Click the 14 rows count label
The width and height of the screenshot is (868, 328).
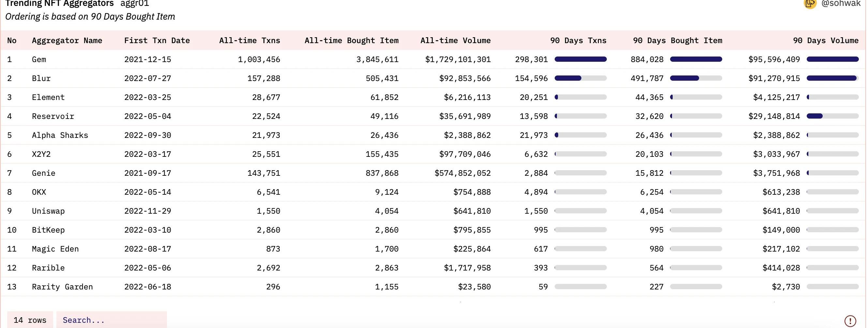(x=30, y=320)
